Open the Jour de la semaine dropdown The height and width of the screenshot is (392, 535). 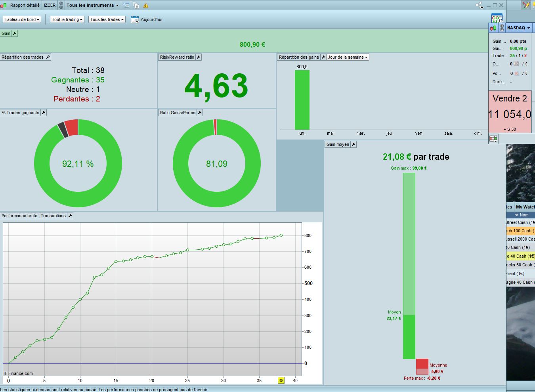[x=348, y=57]
